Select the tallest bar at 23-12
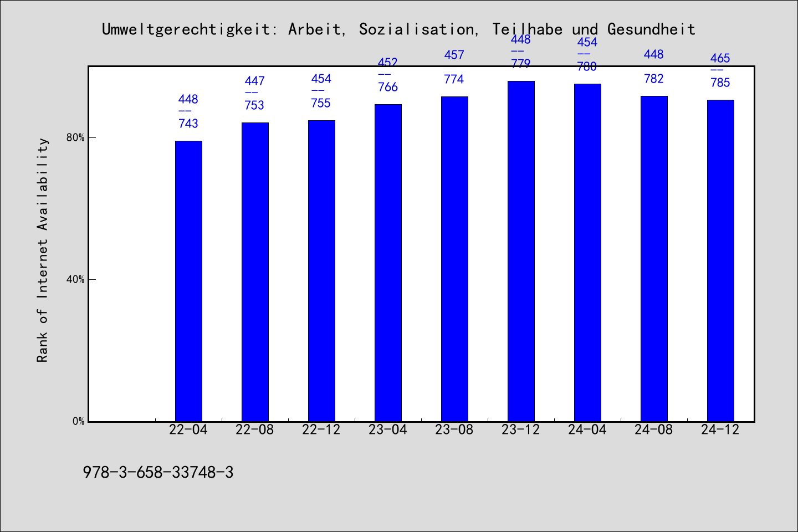The width and height of the screenshot is (798, 532). click(521, 251)
